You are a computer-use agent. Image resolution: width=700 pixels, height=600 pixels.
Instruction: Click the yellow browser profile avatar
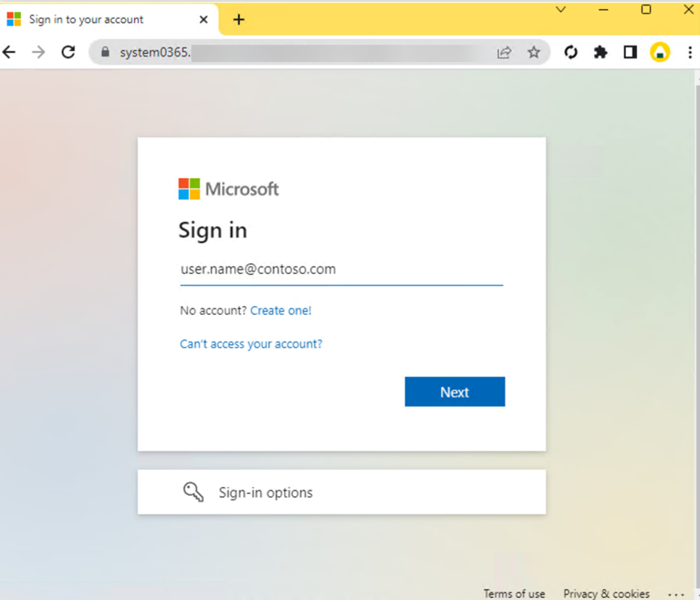(x=659, y=52)
